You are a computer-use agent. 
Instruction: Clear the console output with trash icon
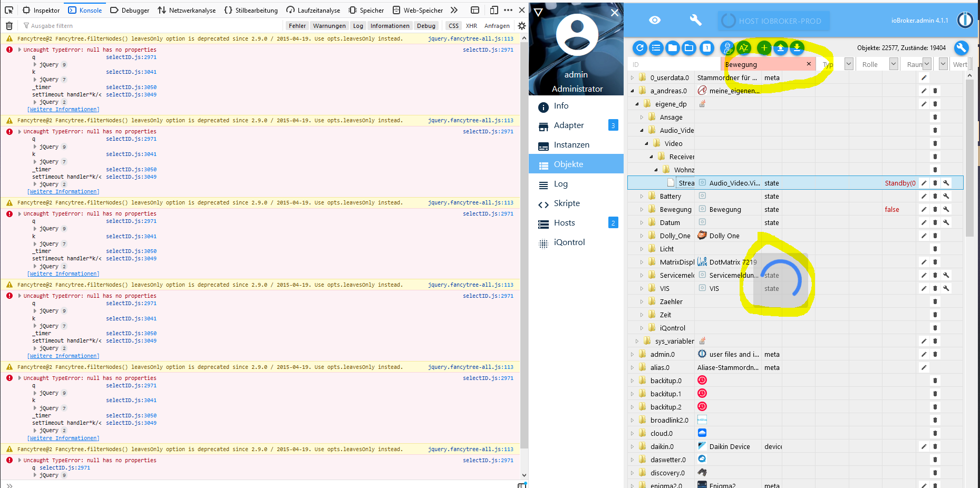(x=9, y=25)
